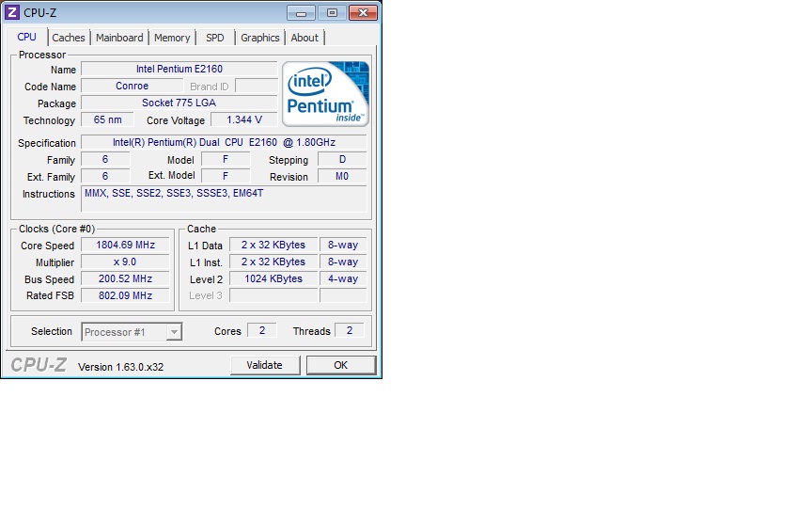Click the Level 2 size 1024 KBytes
Viewport: 812px width, 508px height.
click(273, 278)
